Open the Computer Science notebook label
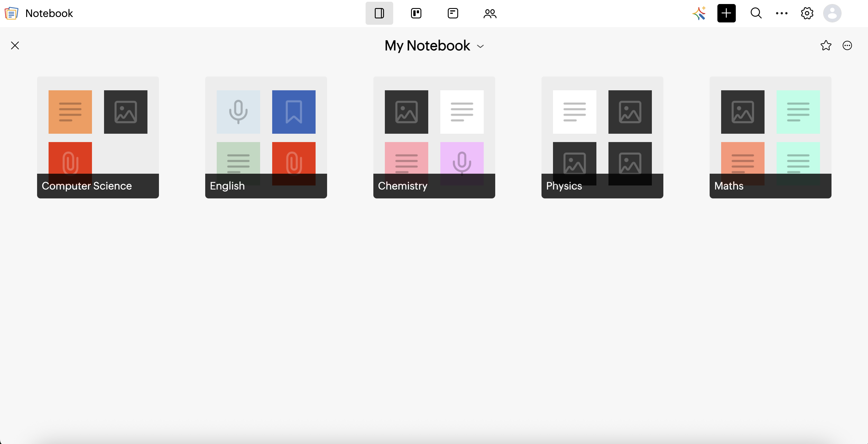The image size is (868, 444). point(87,186)
